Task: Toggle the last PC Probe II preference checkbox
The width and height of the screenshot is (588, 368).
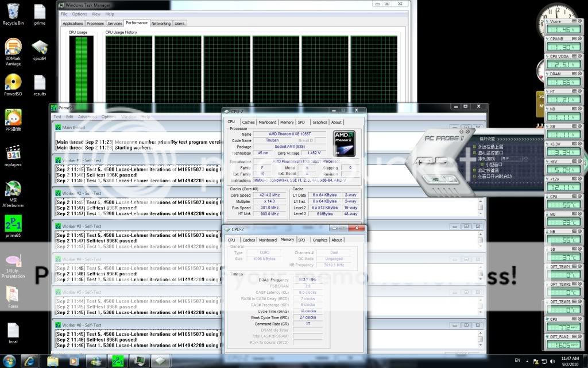Action: 475,176
